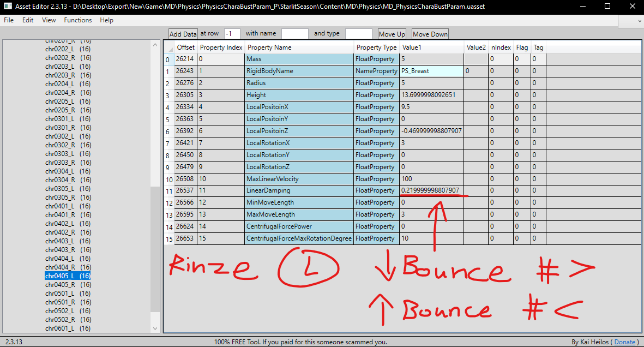Click the LocalPositoinZ value -0.469999998807907
This screenshot has width=644, height=347.
432,131
